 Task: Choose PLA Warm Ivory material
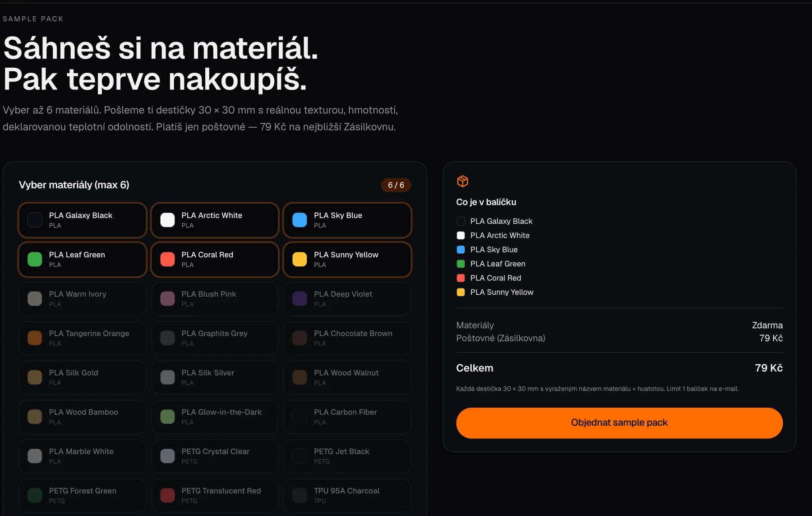point(82,298)
